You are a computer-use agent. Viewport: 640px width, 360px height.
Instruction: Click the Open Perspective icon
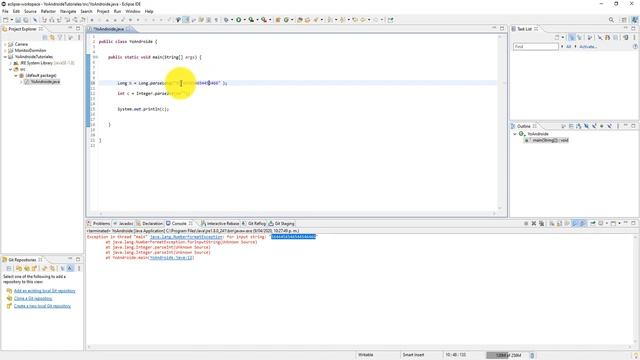pos(624,20)
